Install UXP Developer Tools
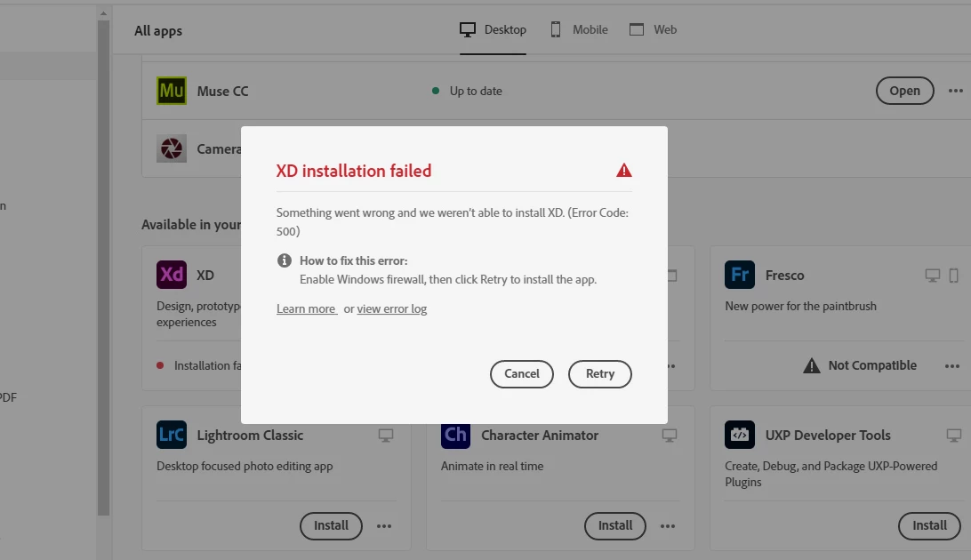This screenshot has height=560, width=971. tap(929, 526)
